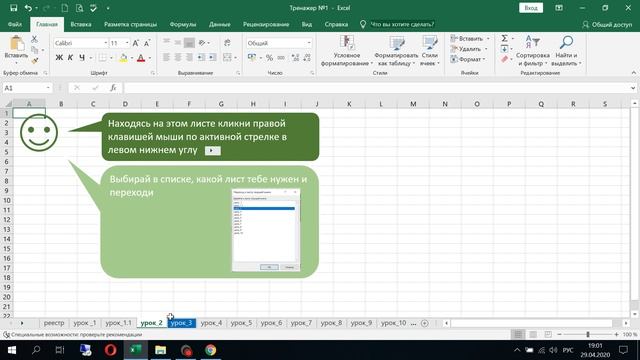Increase decimal places

coord(295,58)
